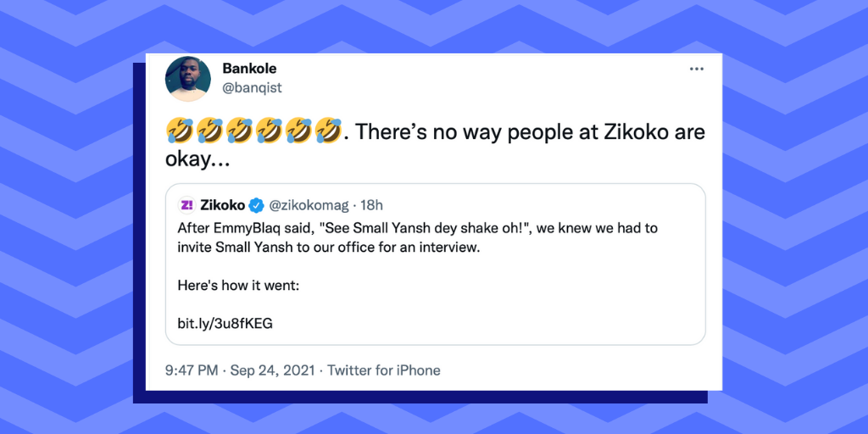The width and height of the screenshot is (868, 434).
Task: Open the Bankole display name profile link
Action: click(x=250, y=68)
